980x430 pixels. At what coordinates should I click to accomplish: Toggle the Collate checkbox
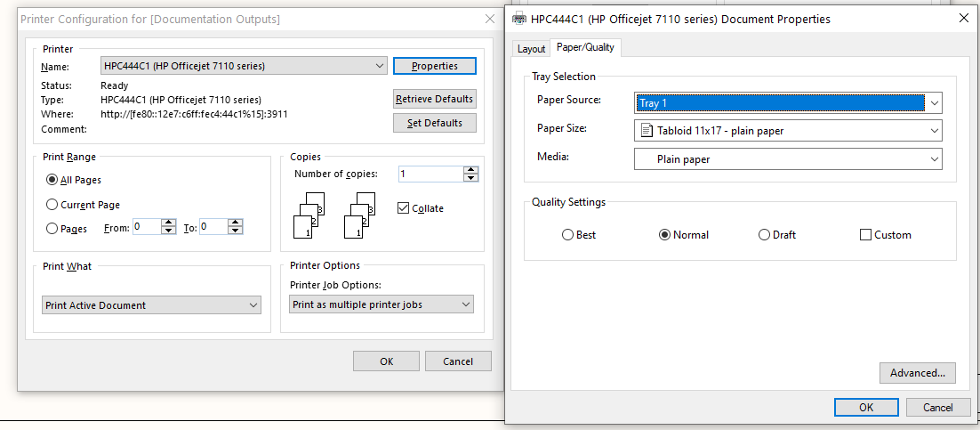click(404, 208)
